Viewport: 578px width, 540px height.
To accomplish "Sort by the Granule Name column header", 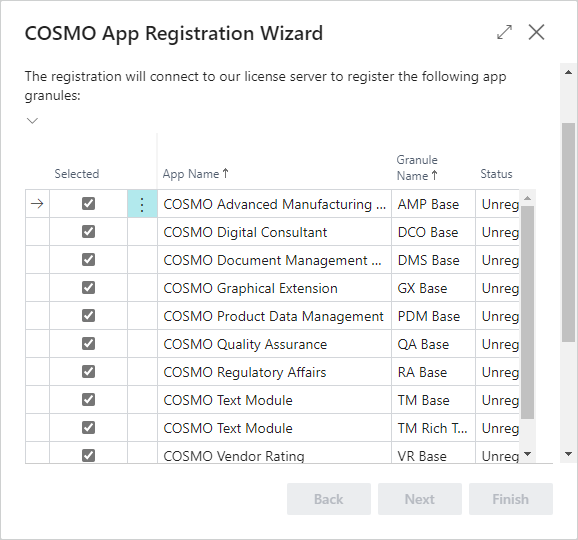I will [417, 168].
